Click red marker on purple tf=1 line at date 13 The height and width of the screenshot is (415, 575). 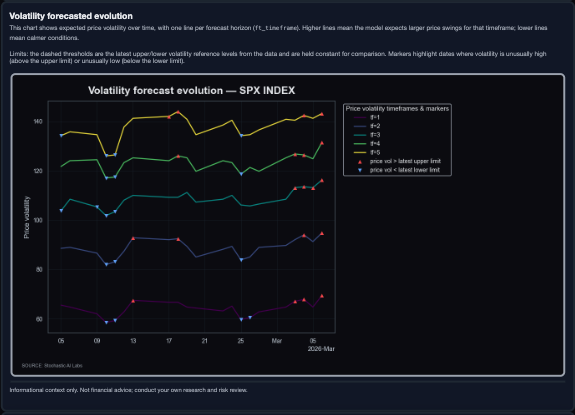(133, 301)
